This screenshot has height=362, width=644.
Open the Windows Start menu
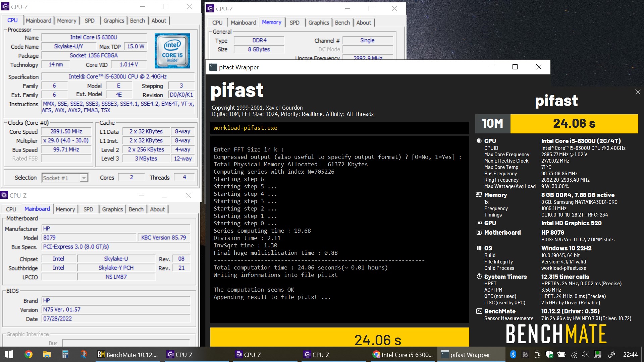pyautogui.click(x=9, y=354)
